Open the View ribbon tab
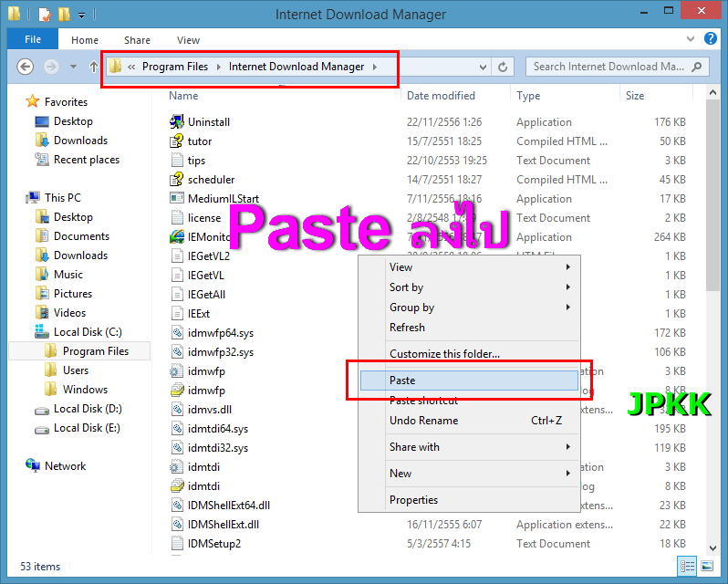Screen dimensions: 728x584 (x=188, y=40)
